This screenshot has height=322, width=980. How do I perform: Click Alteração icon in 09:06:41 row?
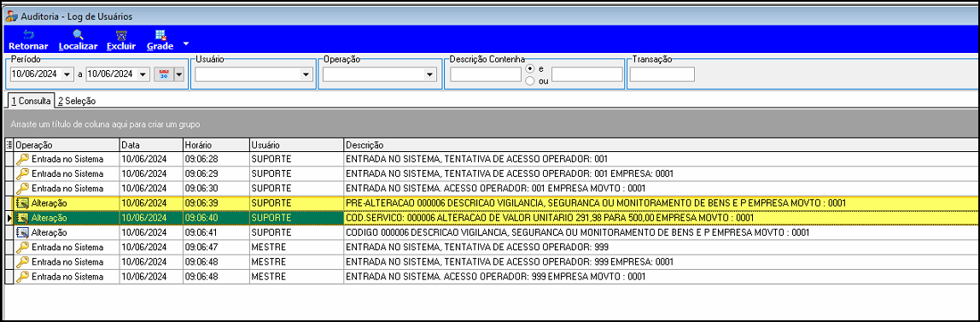[x=22, y=232]
